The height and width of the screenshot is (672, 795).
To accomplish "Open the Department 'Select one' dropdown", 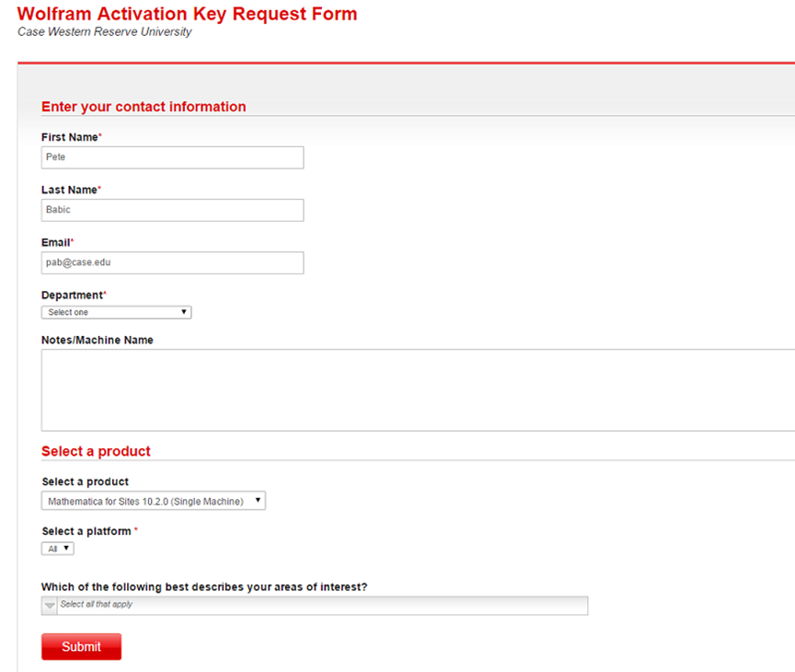I will [x=116, y=312].
